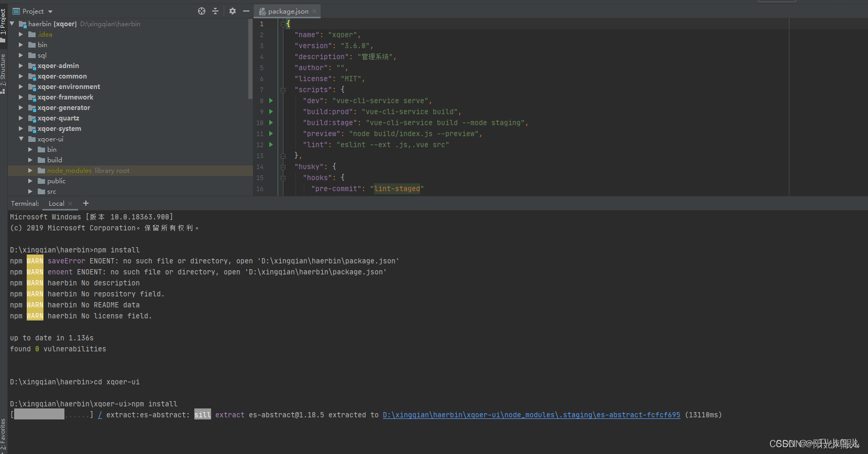Viewport: 868px width, 454px height.
Task: Click the collapse all icon in Project panel
Action: pos(215,11)
